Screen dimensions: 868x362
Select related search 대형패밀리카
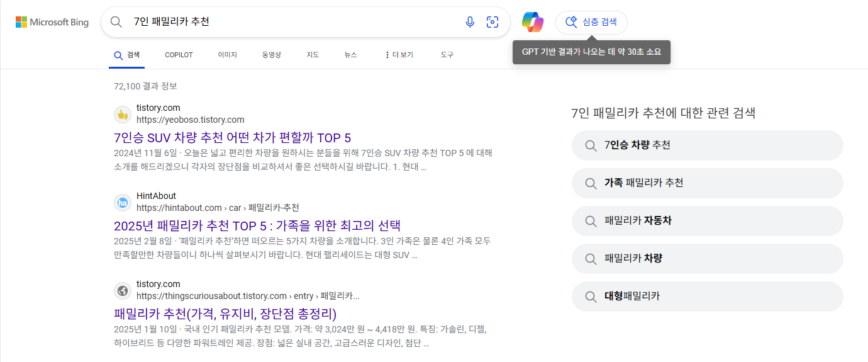(x=707, y=297)
